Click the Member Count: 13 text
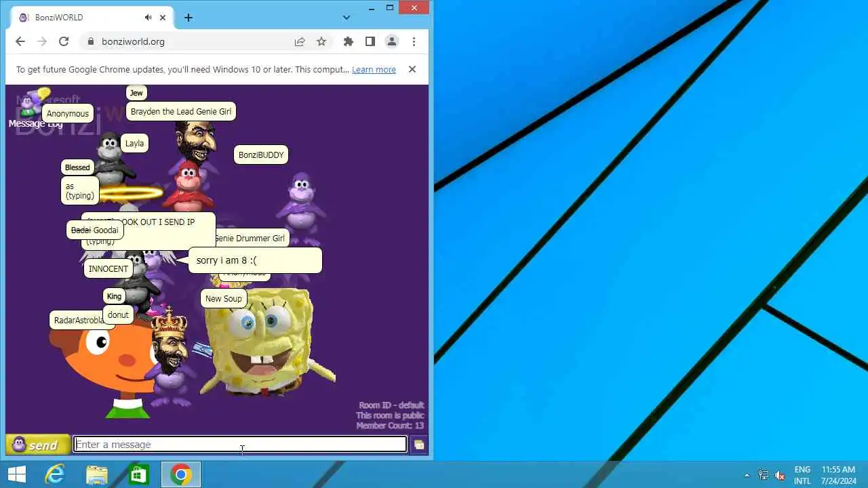 [390, 426]
